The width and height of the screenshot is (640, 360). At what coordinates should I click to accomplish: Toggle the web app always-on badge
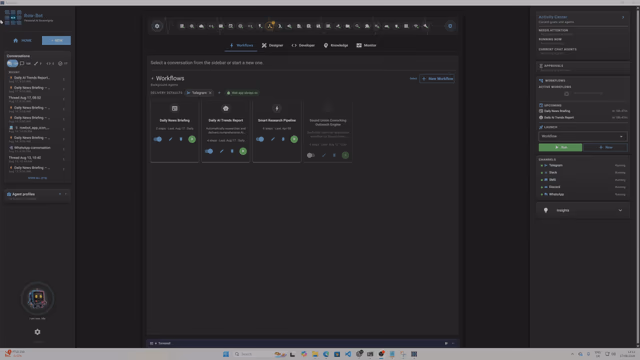point(242,93)
